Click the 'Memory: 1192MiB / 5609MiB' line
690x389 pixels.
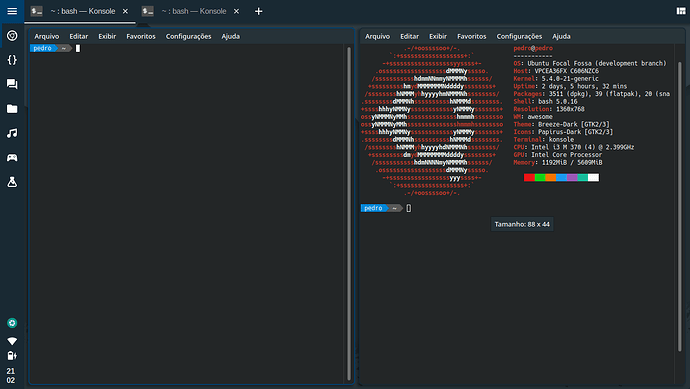click(558, 162)
